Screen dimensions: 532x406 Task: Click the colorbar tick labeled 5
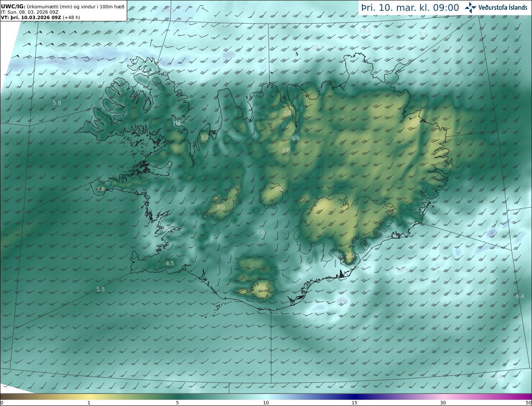[x=177, y=403]
